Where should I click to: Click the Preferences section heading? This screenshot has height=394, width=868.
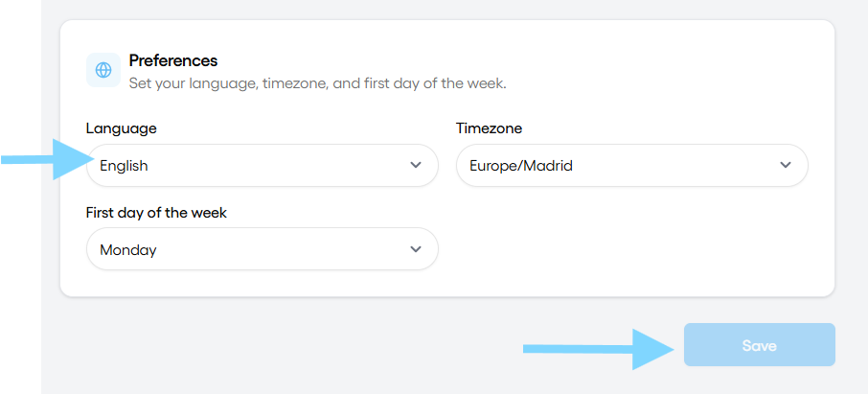173,60
